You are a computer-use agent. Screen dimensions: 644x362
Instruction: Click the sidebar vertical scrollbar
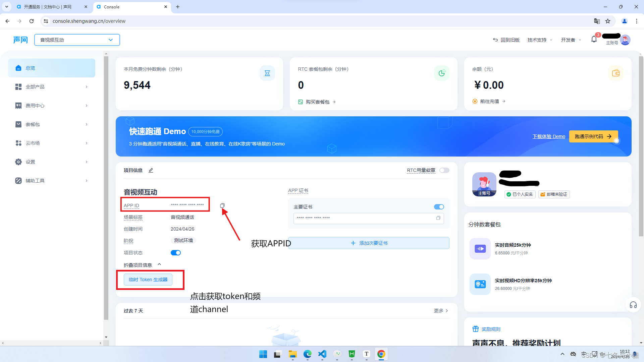coord(106,188)
